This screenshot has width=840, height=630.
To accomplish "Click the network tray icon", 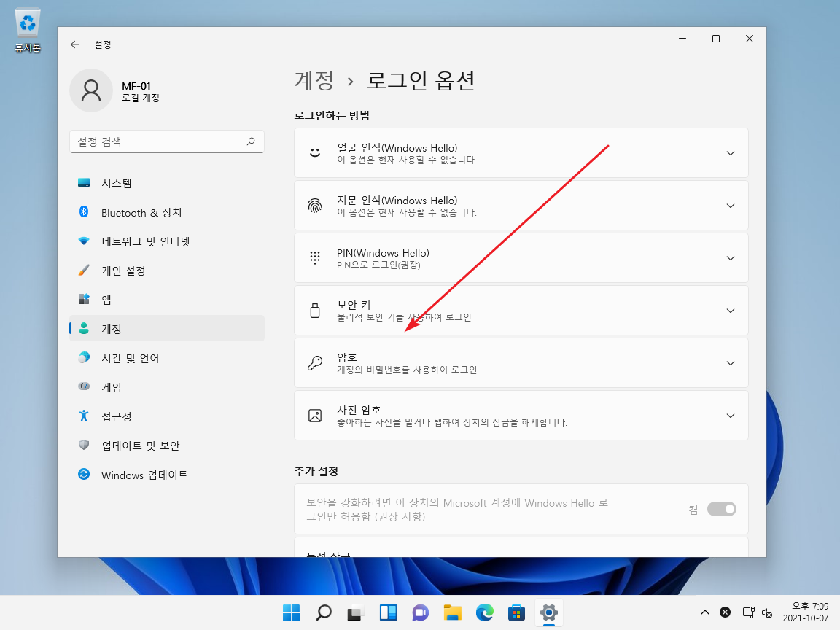I will 748,612.
